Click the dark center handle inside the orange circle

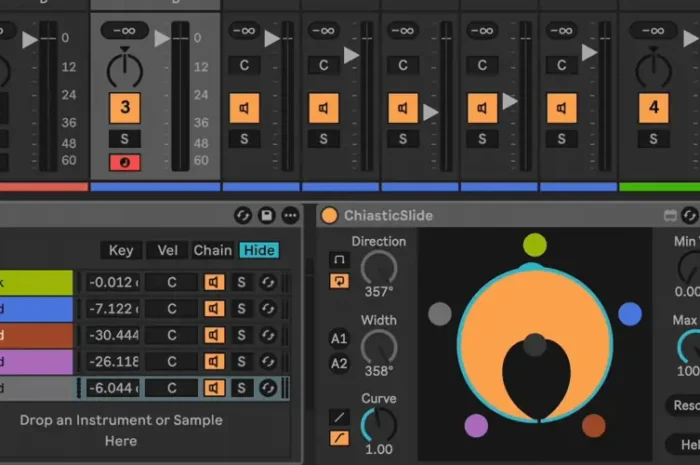(x=534, y=345)
